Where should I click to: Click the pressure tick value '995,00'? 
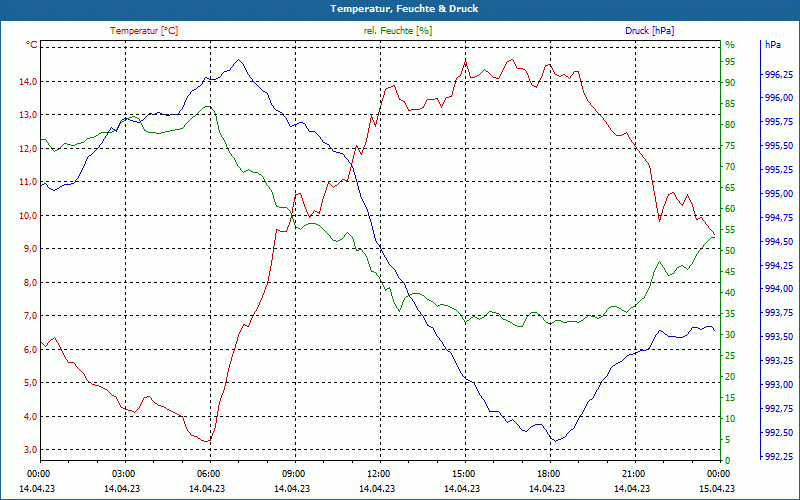pyautogui.click(x=779, y=194)
